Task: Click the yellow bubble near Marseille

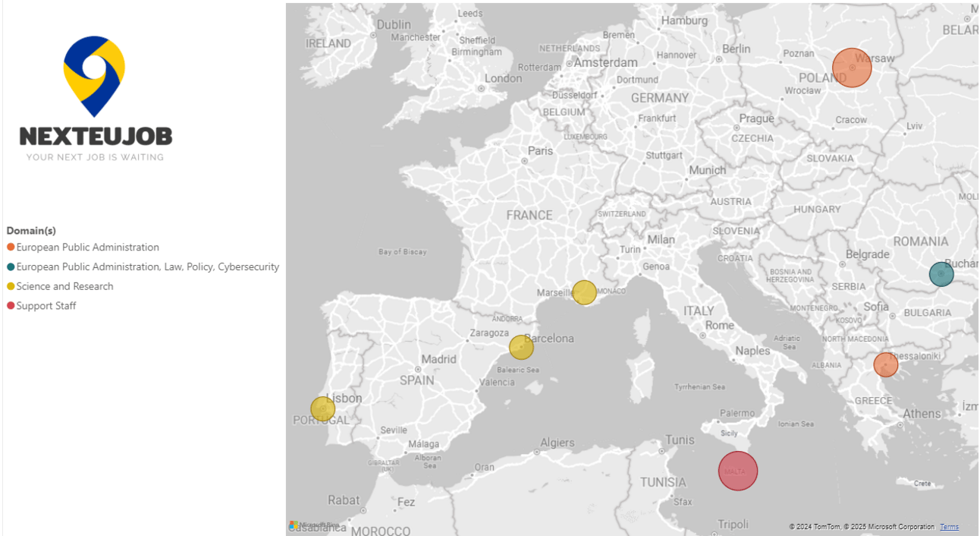Action: (x=584, y=292)
